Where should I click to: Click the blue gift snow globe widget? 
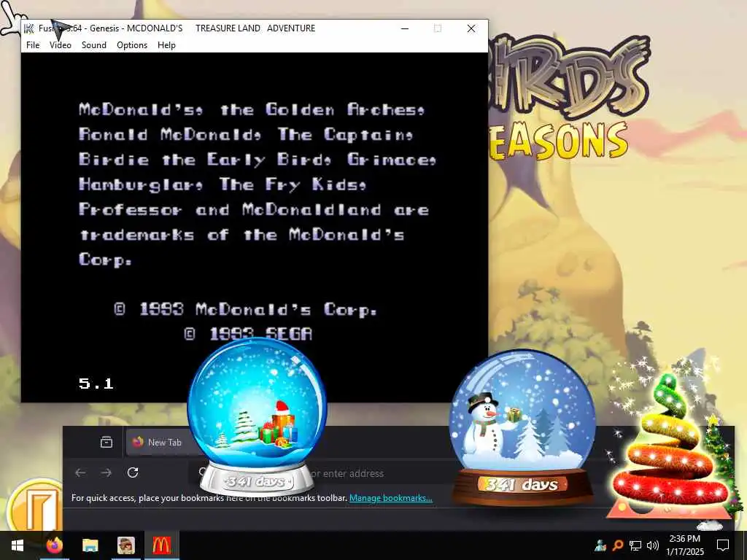click(258, 416)
